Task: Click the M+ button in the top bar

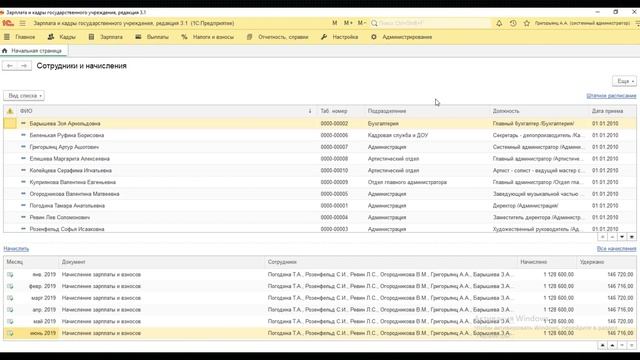Action: (348, 23)
